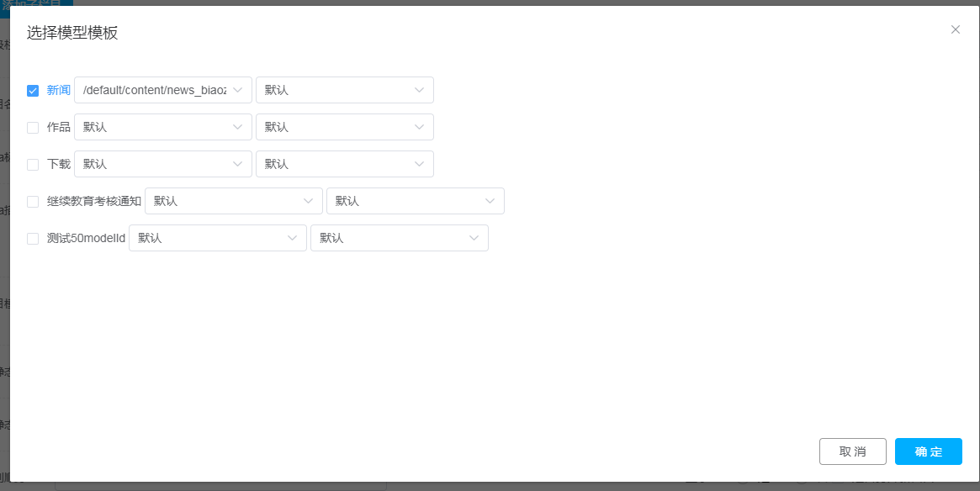Screen dimensions: 980x491
Task: Confirm with the 确定 button
Action: (x=929, y=451)
